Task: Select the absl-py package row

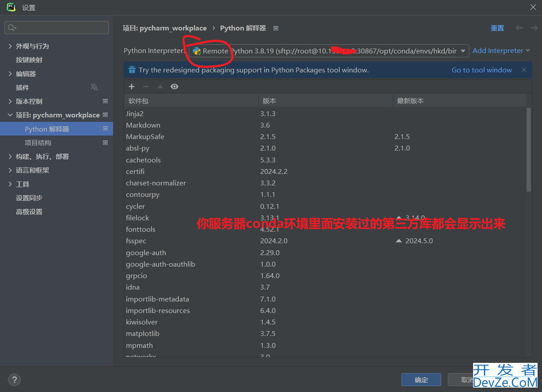Action: (325, 148)
